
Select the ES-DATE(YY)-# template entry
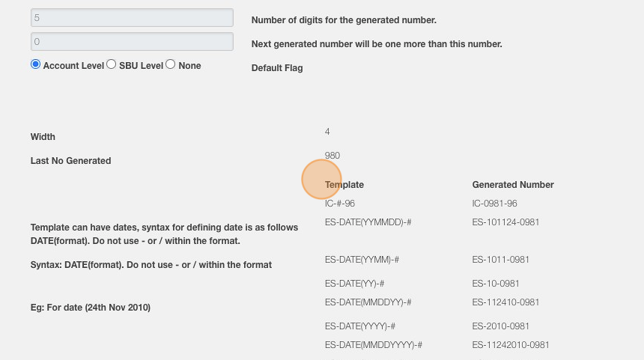pyautogui.click(x=356, y=284)
